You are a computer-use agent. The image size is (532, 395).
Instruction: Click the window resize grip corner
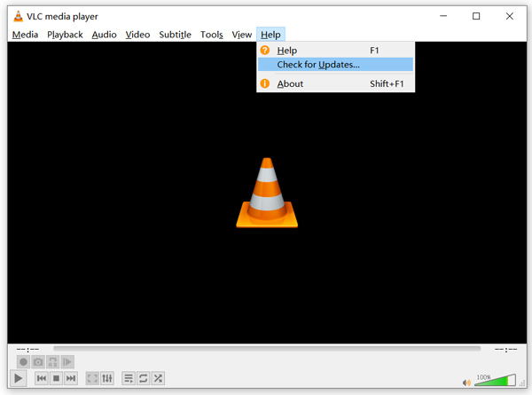pyautogui.click(x=522, y=383)
